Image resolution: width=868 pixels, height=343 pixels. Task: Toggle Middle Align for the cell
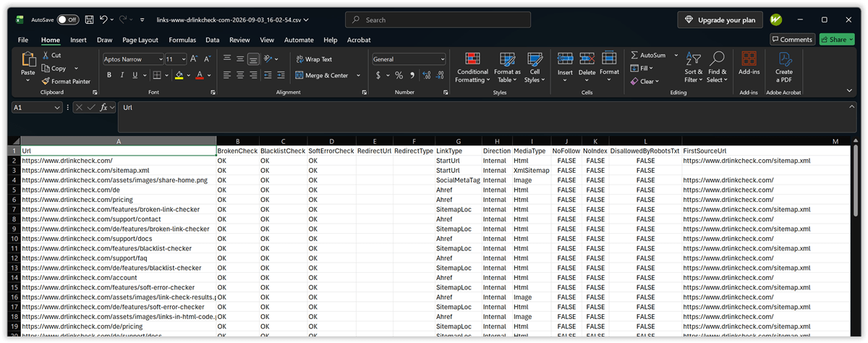[x=240, y=59]
